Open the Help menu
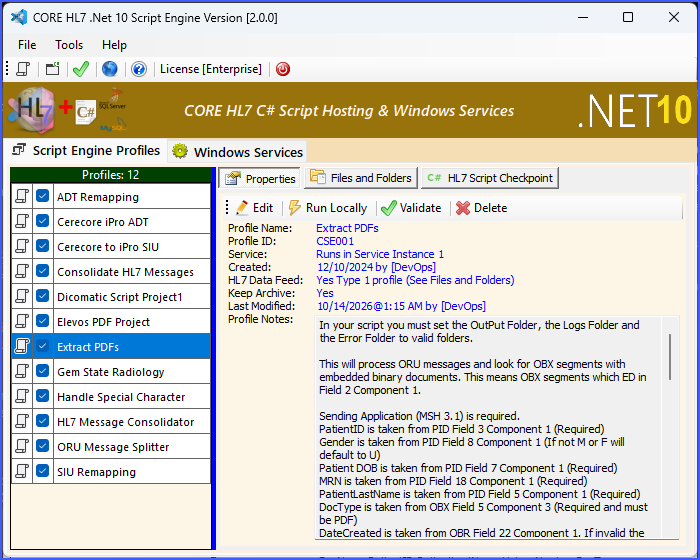Image resolution: width=700 pixels, height=560 pixels. coord(114,45)
